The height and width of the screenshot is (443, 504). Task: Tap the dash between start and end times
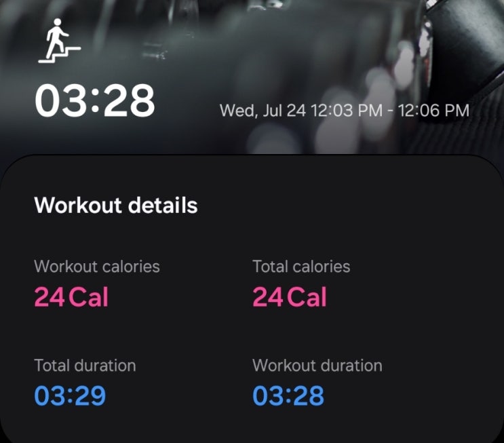click(x=390, y=111)
